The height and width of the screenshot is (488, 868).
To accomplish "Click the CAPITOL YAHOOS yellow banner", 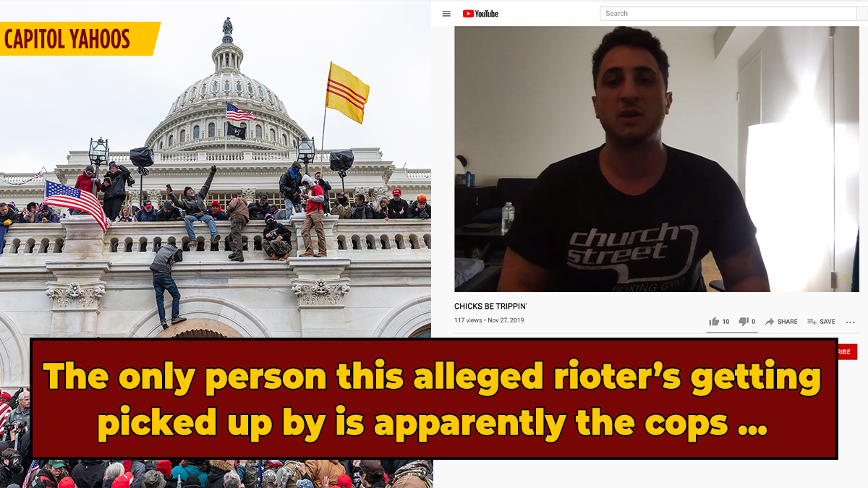I will click(78, 38).
